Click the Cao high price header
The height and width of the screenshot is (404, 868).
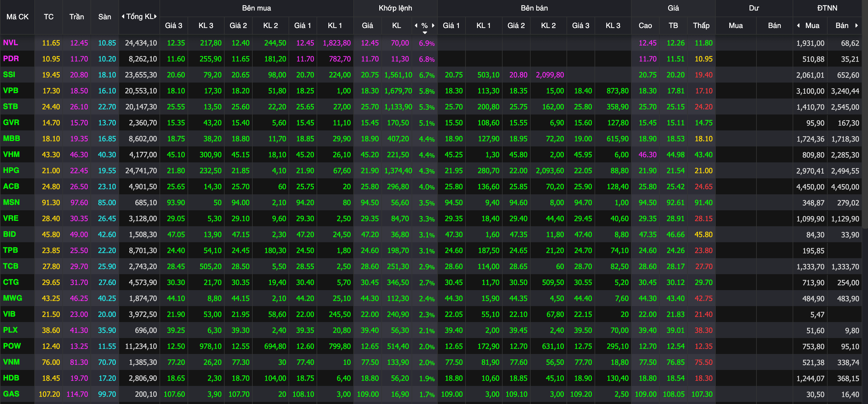point(645,26)
